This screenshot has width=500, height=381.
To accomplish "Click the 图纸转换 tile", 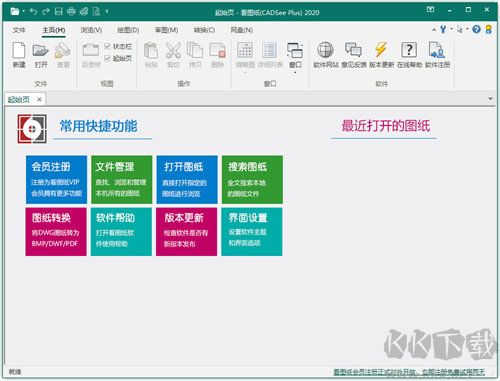I will [x=56, y=232].
